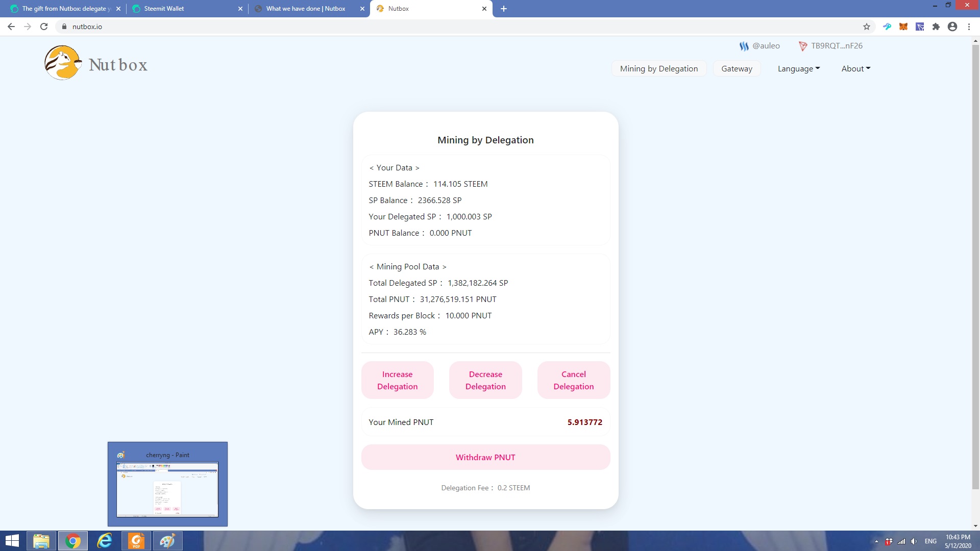
Task: Open the Gateway navigation item
Action: (737, 68)
